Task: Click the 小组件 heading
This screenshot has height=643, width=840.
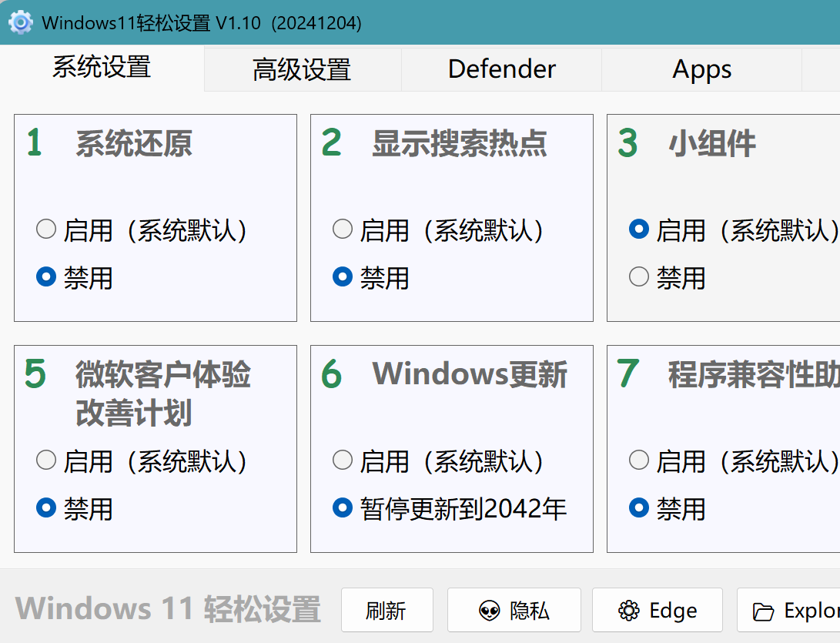Action: point(712,143)
